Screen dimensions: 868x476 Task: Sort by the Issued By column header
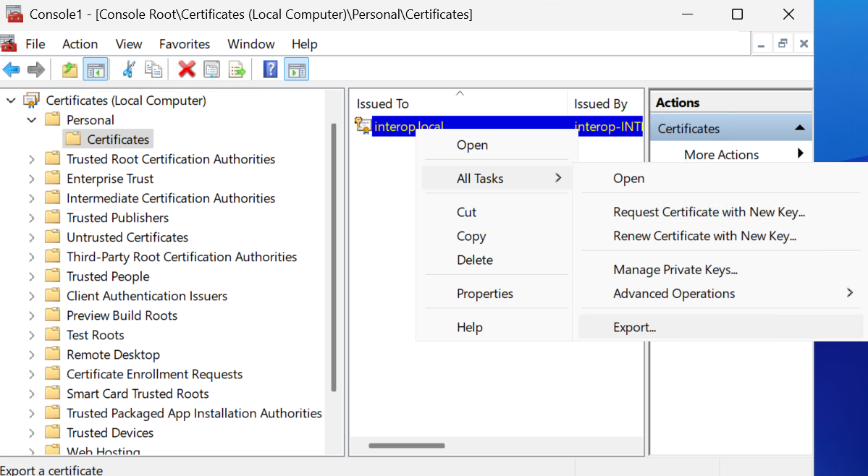coord(605,103)
